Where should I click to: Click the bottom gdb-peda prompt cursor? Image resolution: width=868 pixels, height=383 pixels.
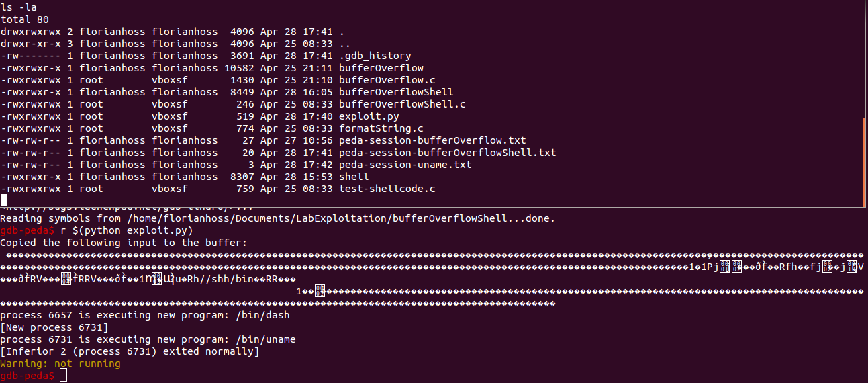coord(63,376)
